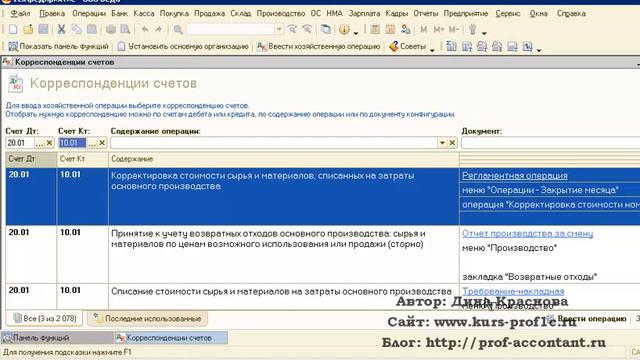Clear the Счет Кт field

point(102,143)
